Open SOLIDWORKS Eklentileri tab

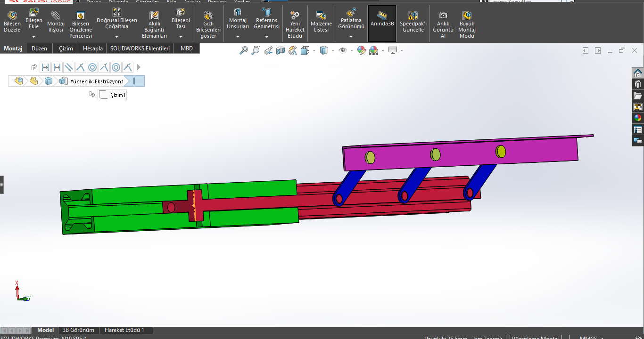click(140, 48)
